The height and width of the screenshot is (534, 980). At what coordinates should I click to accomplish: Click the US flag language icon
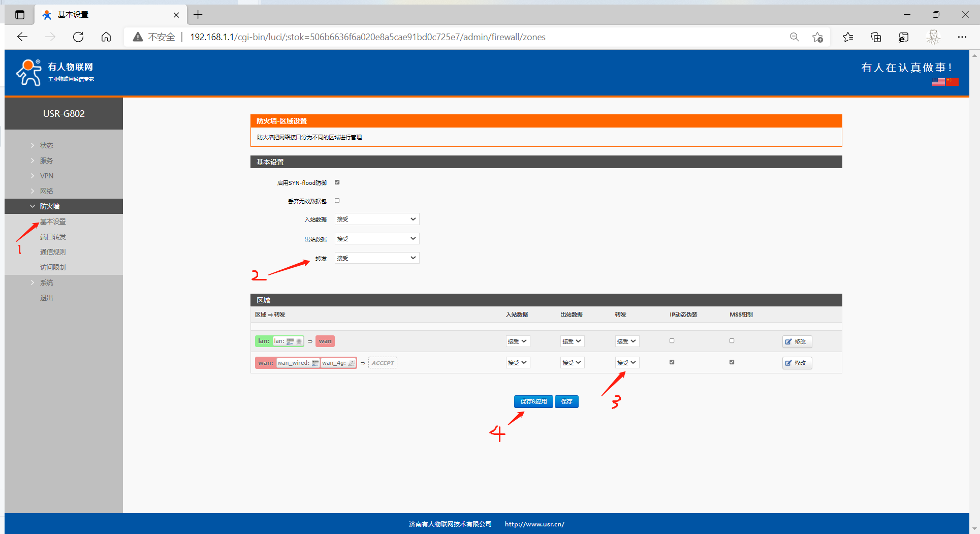click(x=938, y=82)
